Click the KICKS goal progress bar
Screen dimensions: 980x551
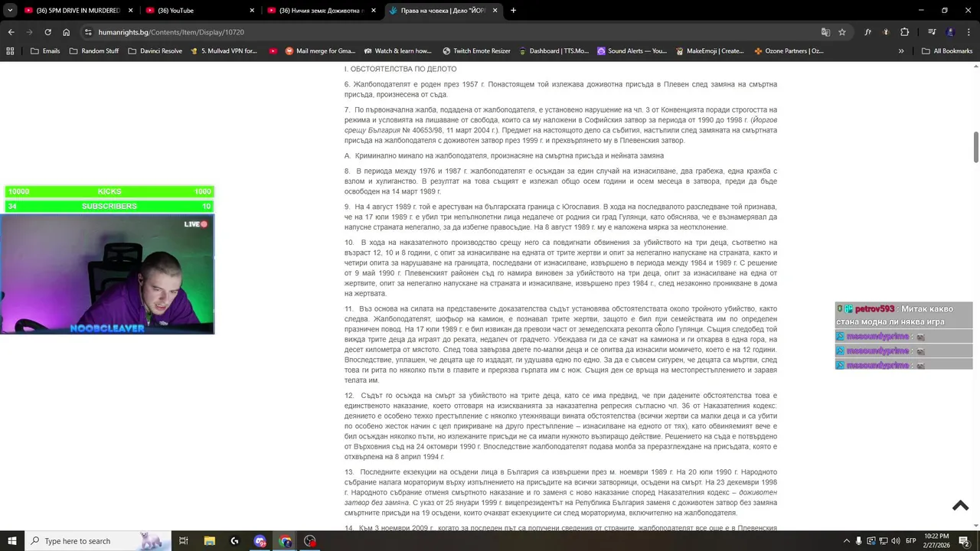(x=109, y=191)
